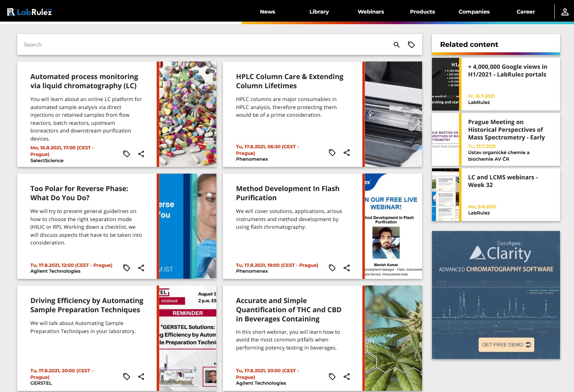Go to Webinars section
Viewport: 574px width, 392px height.
pyautogui.click(x=371, y=12)
